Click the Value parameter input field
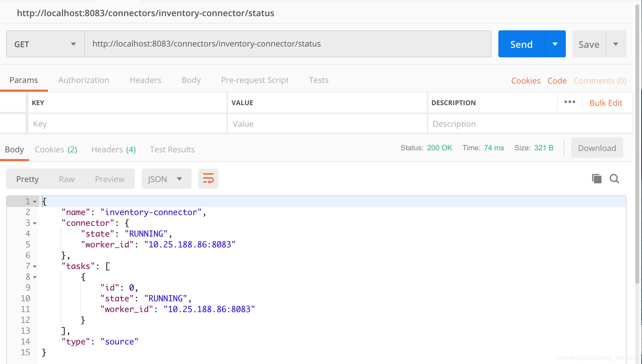Screen dimensions: 642x364 [x=327, y=124]
